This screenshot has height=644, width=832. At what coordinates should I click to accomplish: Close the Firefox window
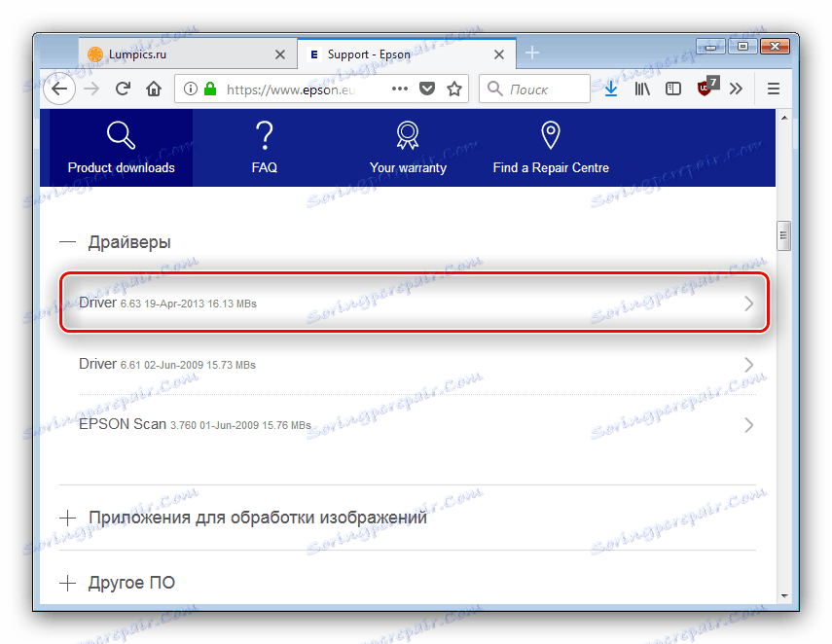click(x=776, y=47)
